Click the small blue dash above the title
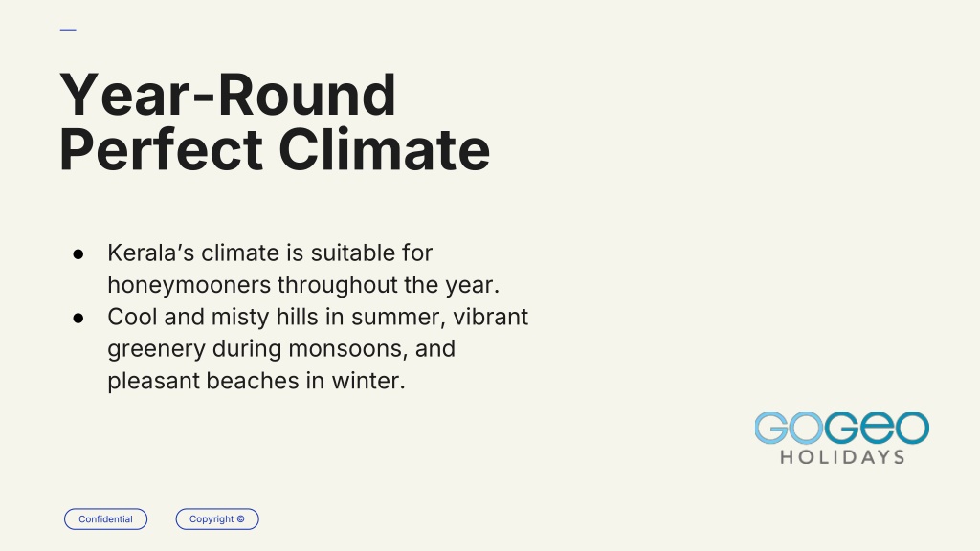The height and width of the screenshot is (551, 980). [x=68, y=30]
